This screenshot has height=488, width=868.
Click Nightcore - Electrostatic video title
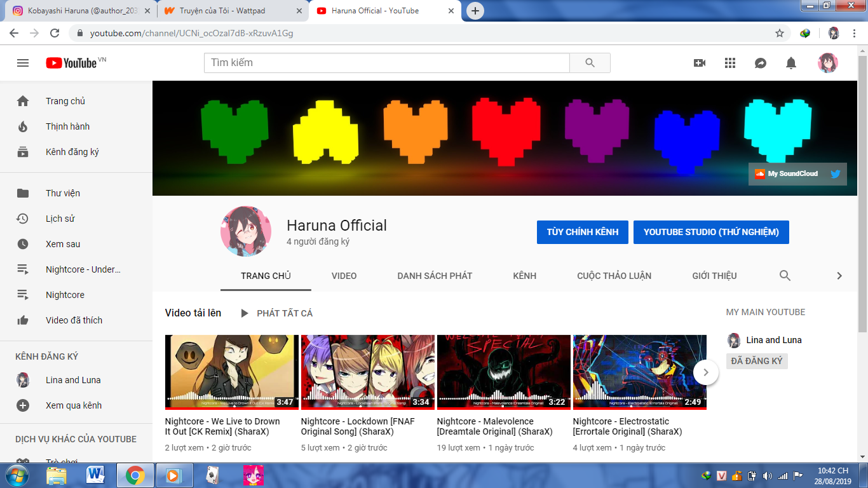pyautogui.click(x=628, y=426)
